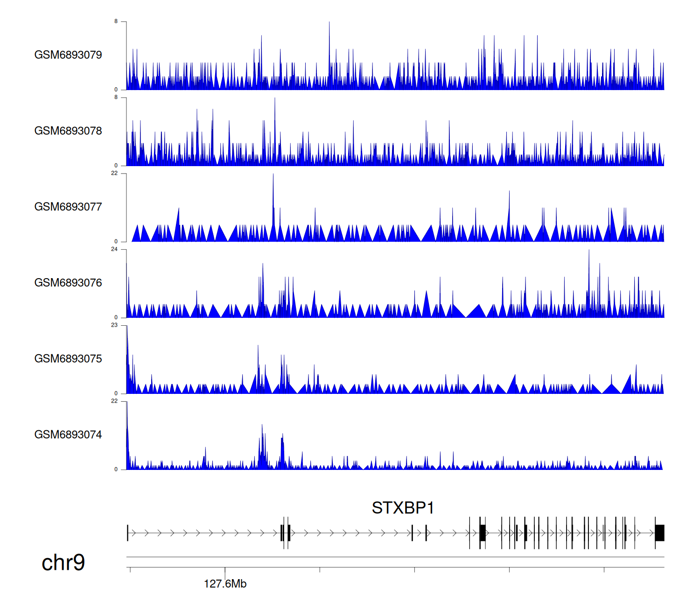Click the STXBP1 gene name
The height and width of the screenshot is (616, 700).
pos(403,508)
